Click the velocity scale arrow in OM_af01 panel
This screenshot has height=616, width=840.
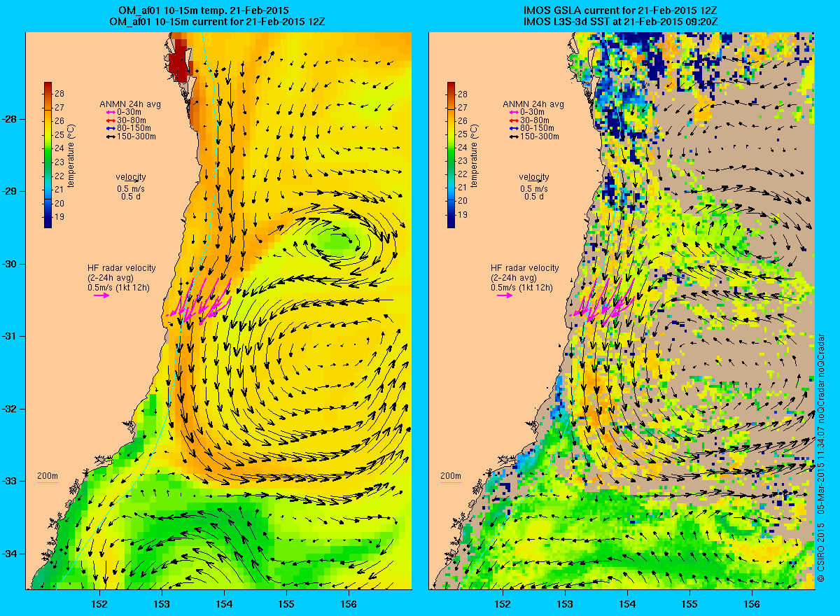point(132,181)
